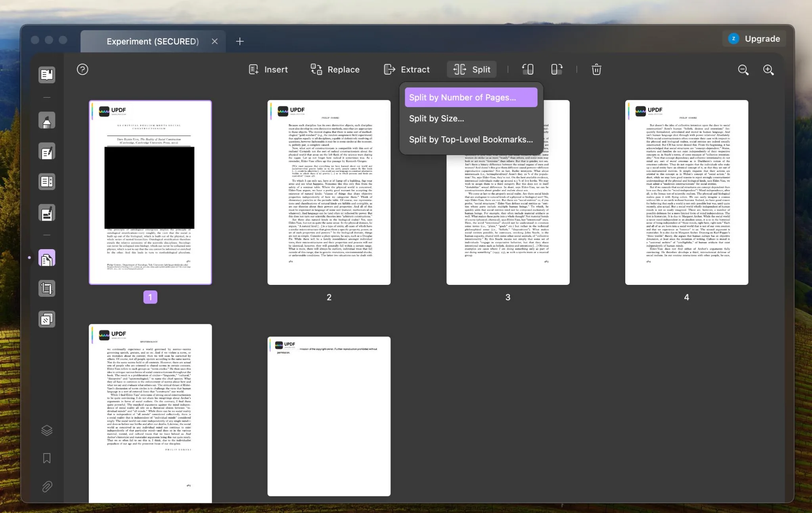Click the page number 1 label
The width and height of the screenshot is (812, 513).
point(150,297)
